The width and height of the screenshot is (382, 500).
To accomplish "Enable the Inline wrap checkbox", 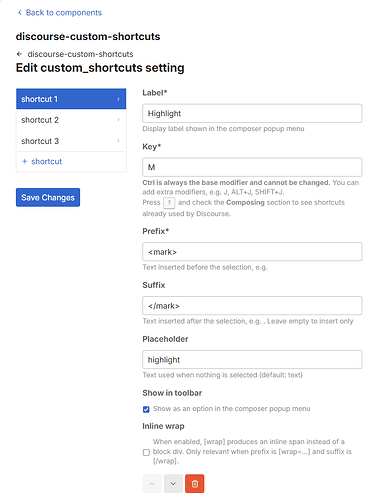I will [146, 452].
